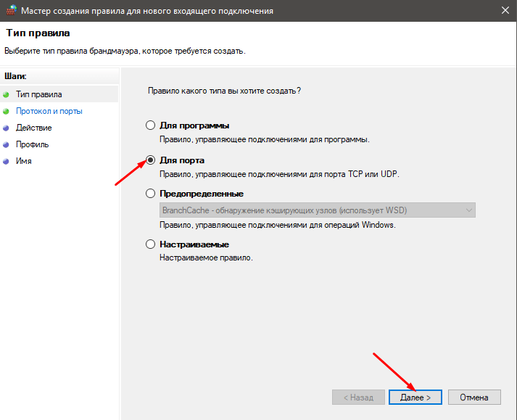
Task: Click the 'Далее >' button
Action: pyautogui.click(x=415, y=398)
